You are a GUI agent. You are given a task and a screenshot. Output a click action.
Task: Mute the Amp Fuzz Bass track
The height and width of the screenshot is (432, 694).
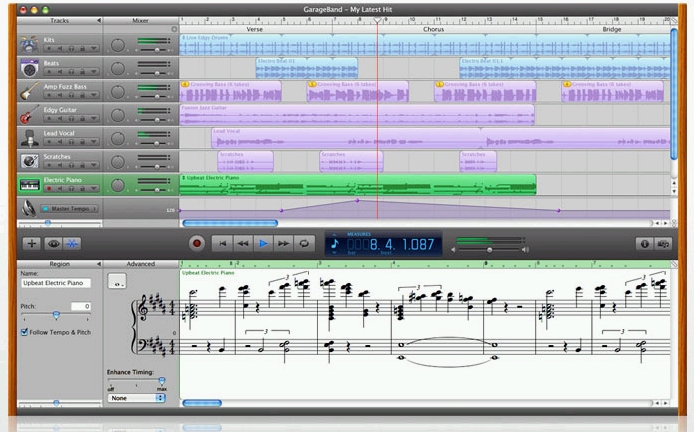[60, 95]
